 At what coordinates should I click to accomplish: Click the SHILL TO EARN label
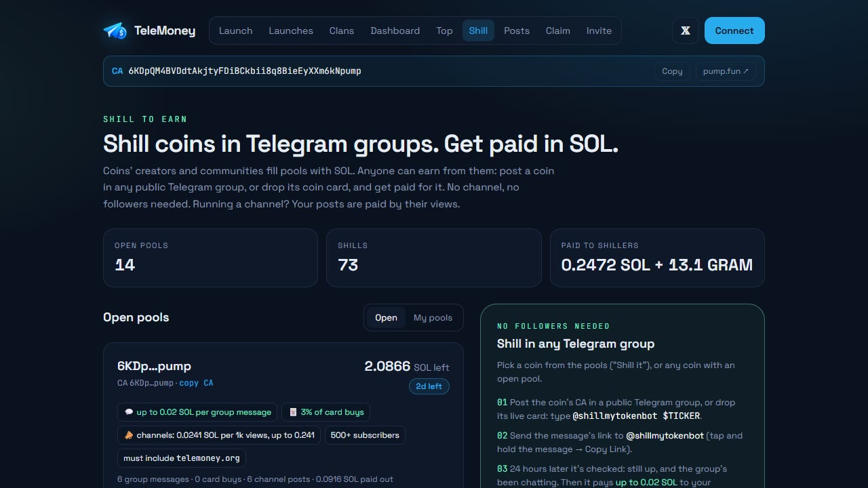click(145, 119)
